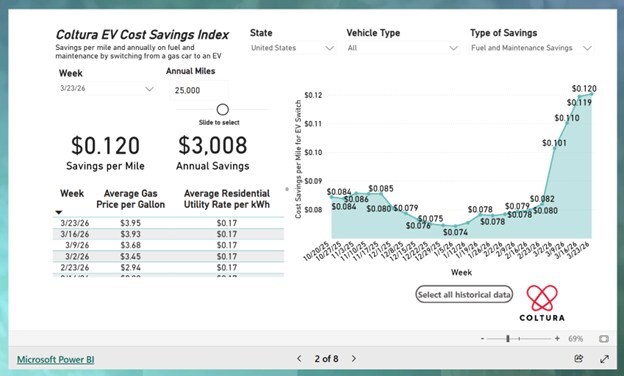
Task: Click the fit to page icon
Action: 604,339
